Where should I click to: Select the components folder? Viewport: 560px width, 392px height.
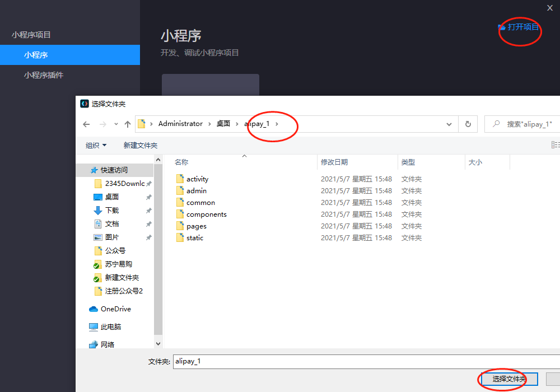(x=206, y=214)
